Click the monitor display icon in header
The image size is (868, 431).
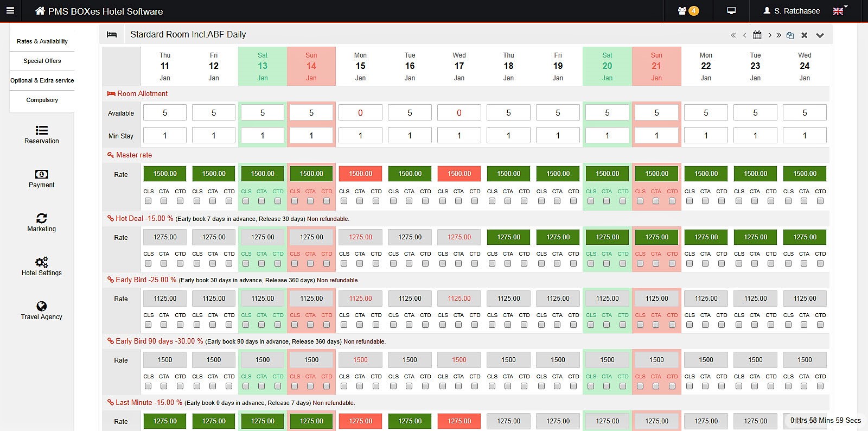(x=731, y=11)
